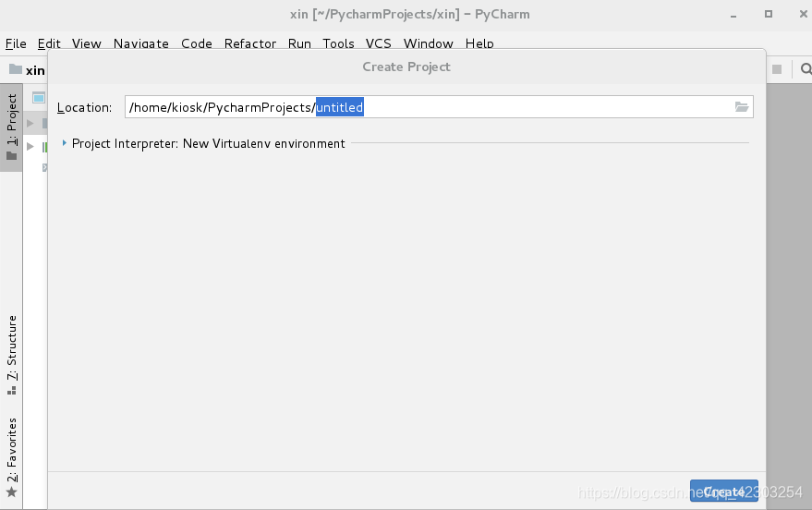Open the Edit menu

49,43
